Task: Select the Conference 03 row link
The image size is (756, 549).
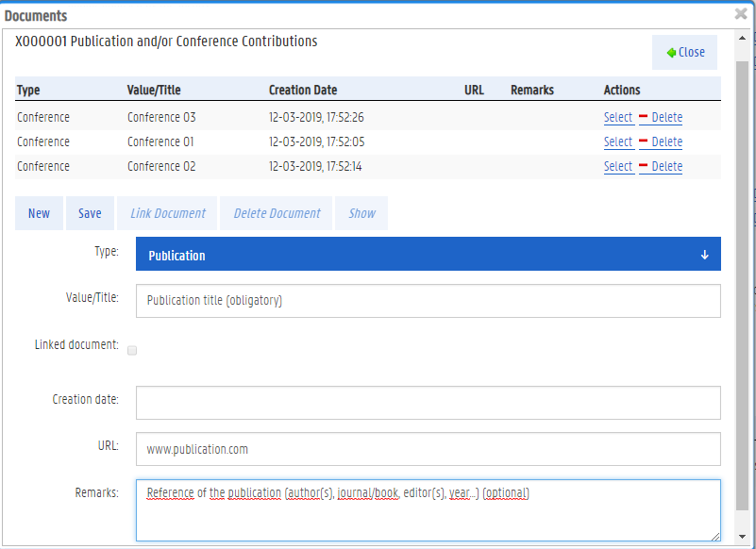Action: pos(618,118)
